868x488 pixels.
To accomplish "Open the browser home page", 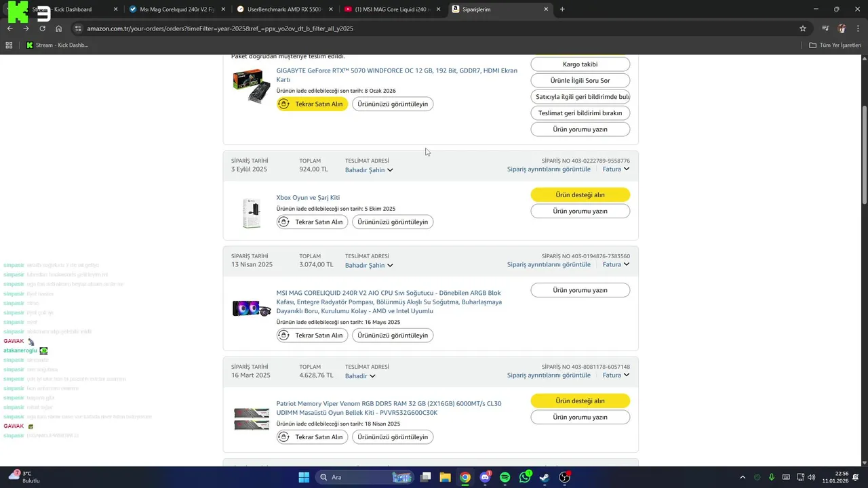I will pyautogui.click(x=59, y=28).
